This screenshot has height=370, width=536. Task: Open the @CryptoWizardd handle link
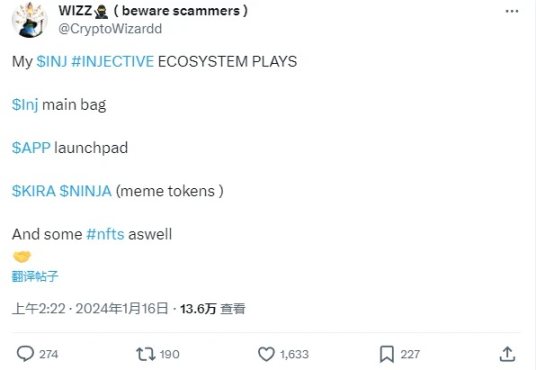coord(110,29)
